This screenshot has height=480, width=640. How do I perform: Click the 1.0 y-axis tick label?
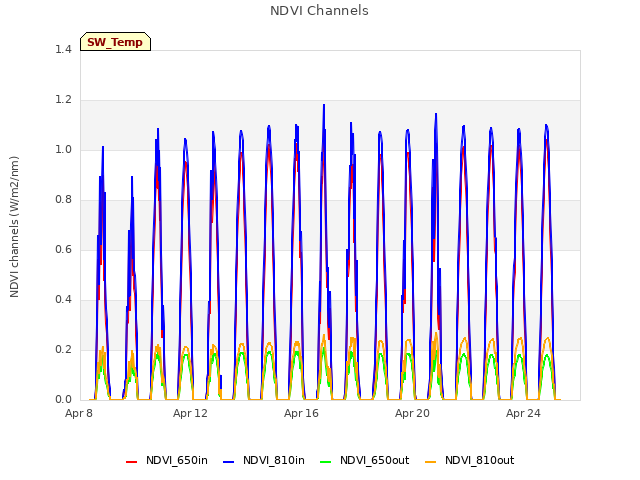(63, 149)
